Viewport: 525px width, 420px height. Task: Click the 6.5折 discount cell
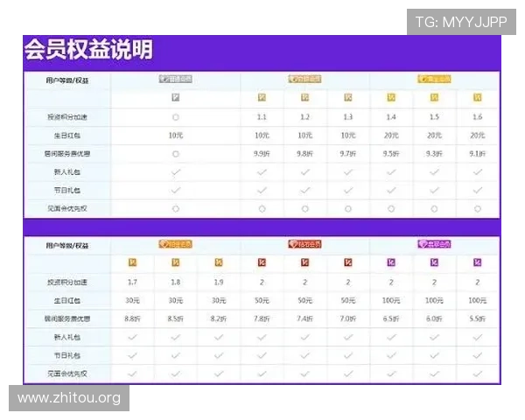(391, 318)
